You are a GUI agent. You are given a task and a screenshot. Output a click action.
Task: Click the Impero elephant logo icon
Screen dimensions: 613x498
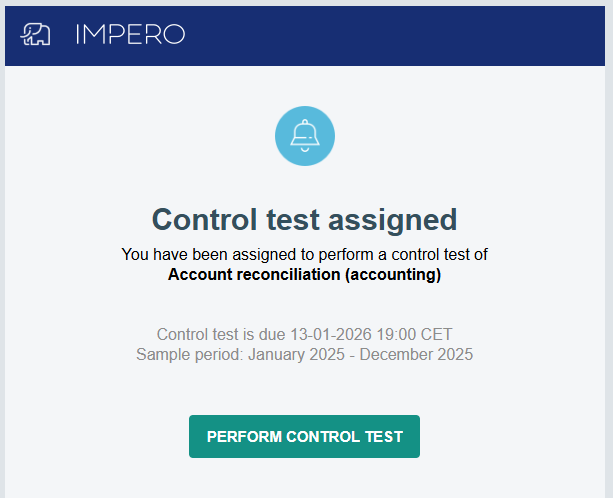click(35, 35)
